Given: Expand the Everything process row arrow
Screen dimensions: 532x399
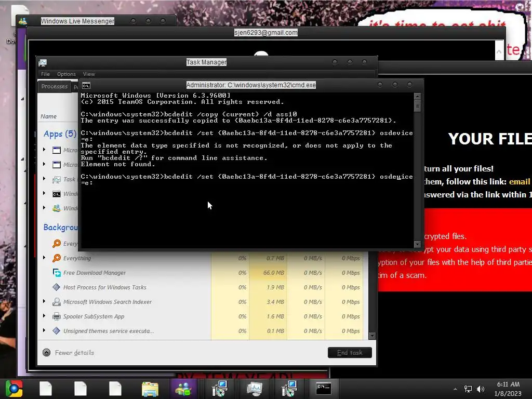Looking at the screenshot, I should click(x=44, y=258).
